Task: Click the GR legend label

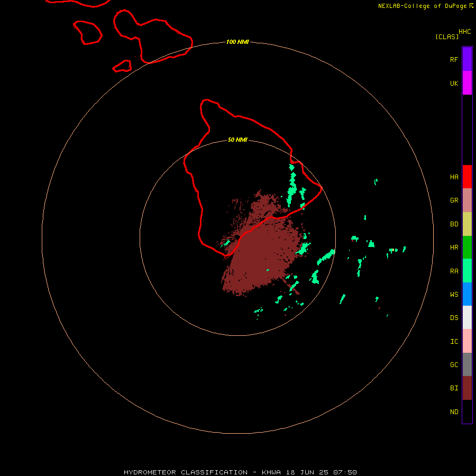Action: click(454, 200)
